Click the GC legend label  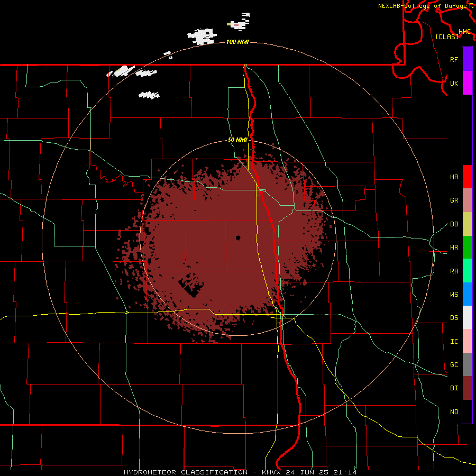(454, 365)
